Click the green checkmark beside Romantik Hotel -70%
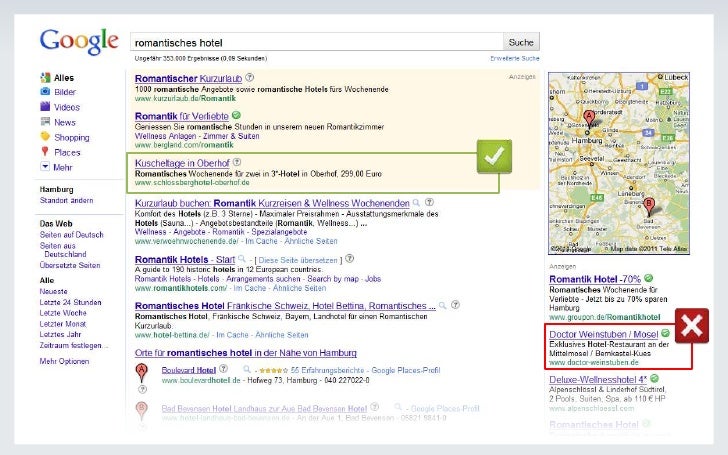The height and width of the screenshot is (455, 728). pos(649,278)
